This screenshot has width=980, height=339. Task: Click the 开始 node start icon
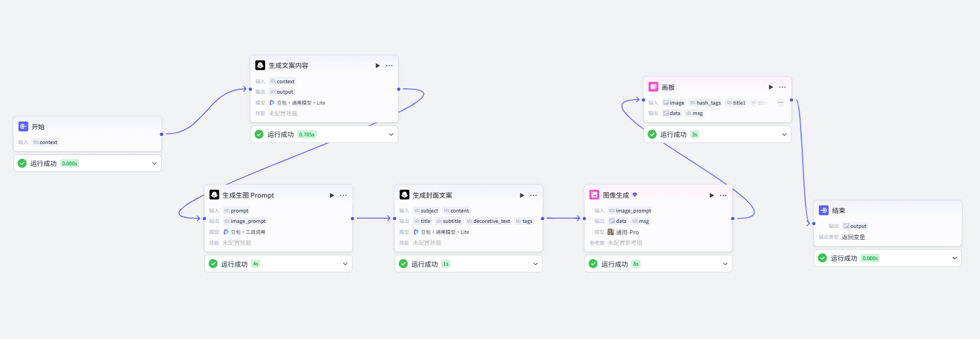click(23, 127)
